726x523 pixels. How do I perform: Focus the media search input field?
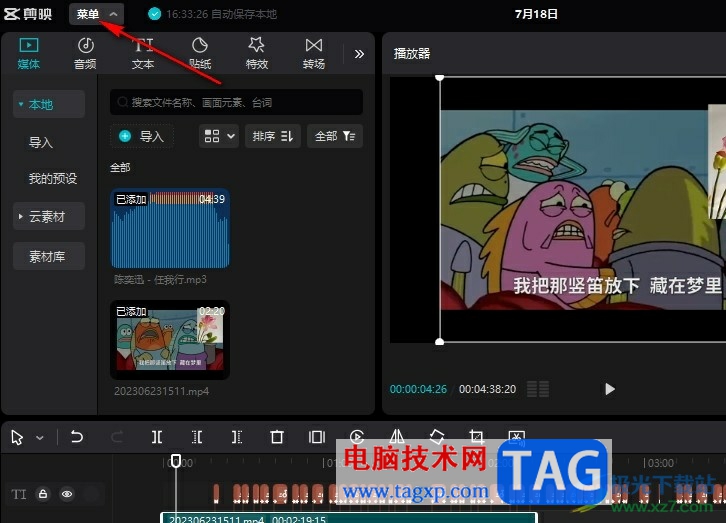tap(236, 102)
